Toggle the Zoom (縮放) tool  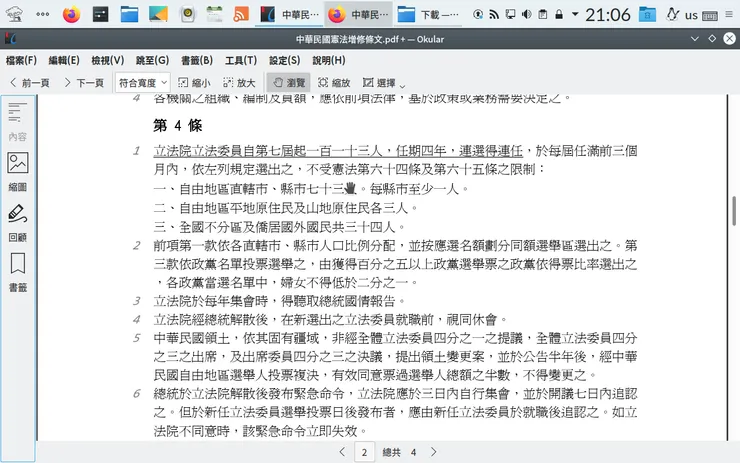(334, 83)
